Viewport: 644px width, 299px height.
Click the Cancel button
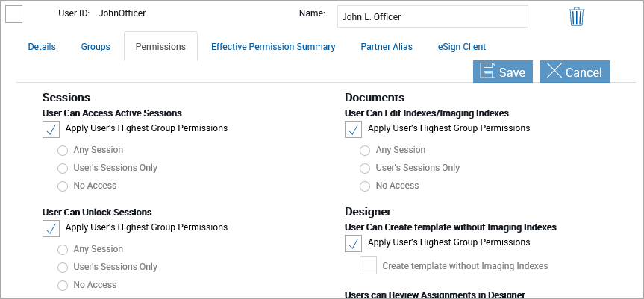[575, 72]
